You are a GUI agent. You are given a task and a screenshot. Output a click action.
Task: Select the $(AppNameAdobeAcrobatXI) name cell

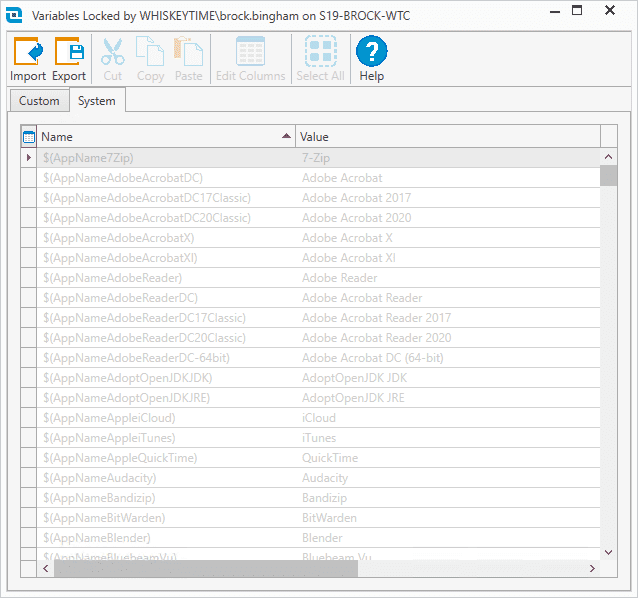pyautogui.click(x=166, y=258)
